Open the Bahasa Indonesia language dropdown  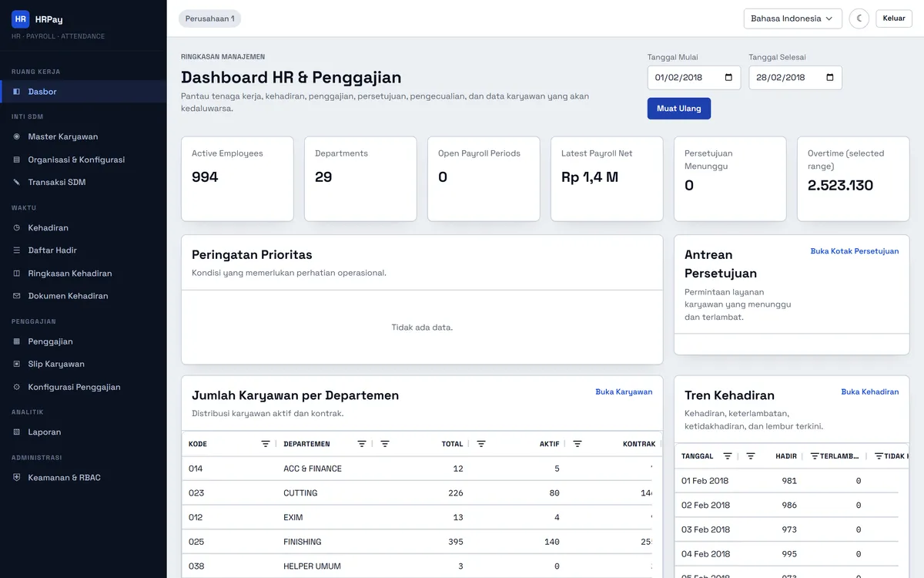coord(792,18)
